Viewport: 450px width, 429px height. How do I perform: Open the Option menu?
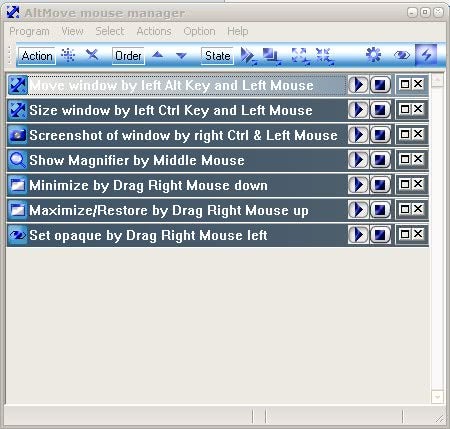[199, 31]
